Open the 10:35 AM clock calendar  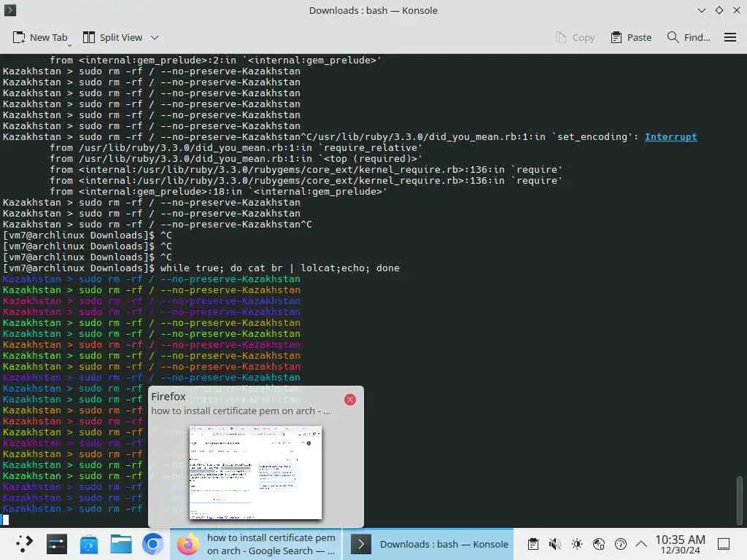pyautogui.click(x=680, y=544)
